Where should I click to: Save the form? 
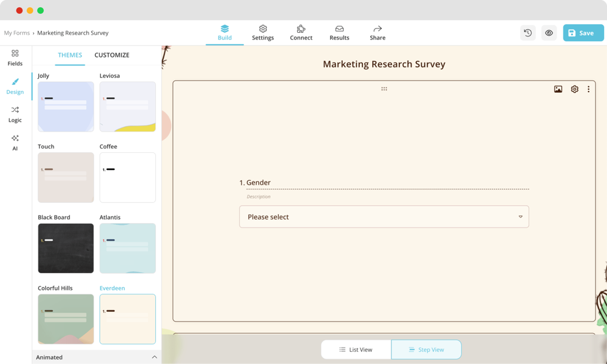point(583,32)
